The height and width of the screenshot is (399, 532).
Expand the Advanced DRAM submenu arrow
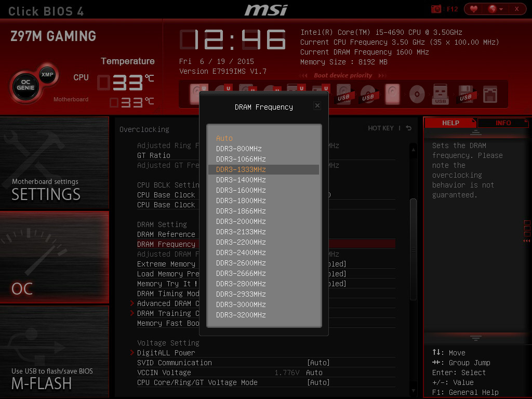coord(132,303)
